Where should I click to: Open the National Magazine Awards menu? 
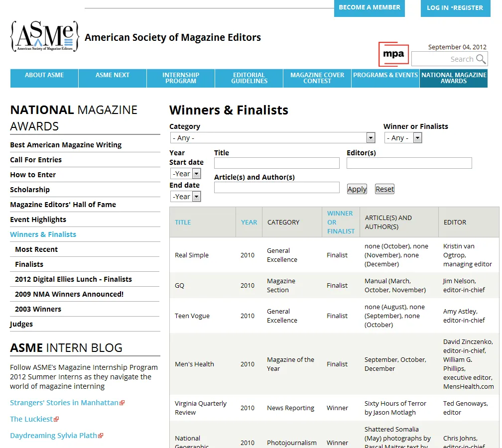[x=454, y=78]
